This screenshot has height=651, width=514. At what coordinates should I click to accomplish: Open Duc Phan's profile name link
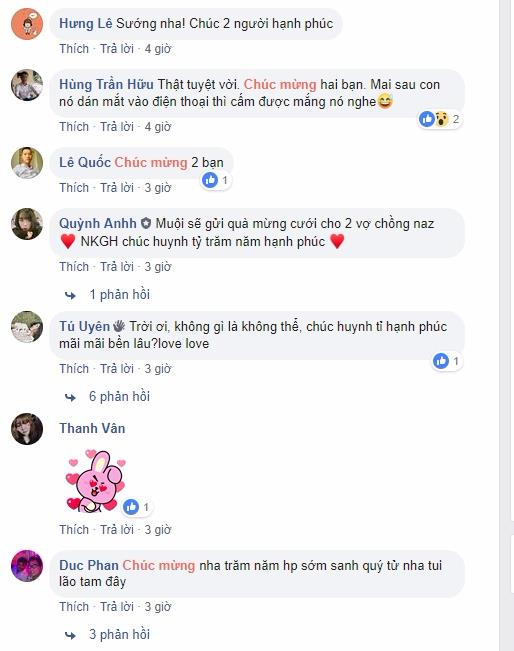(89, 565)
